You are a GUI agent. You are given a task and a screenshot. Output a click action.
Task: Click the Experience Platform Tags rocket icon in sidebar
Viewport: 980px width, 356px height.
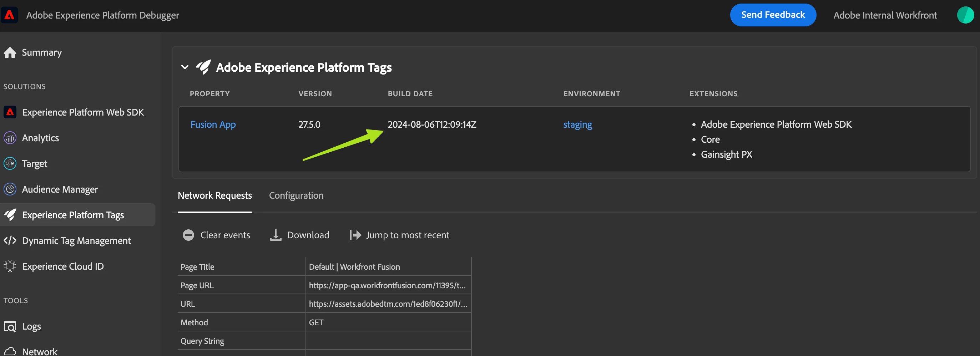pyautogui.click(x=10, y=215)
